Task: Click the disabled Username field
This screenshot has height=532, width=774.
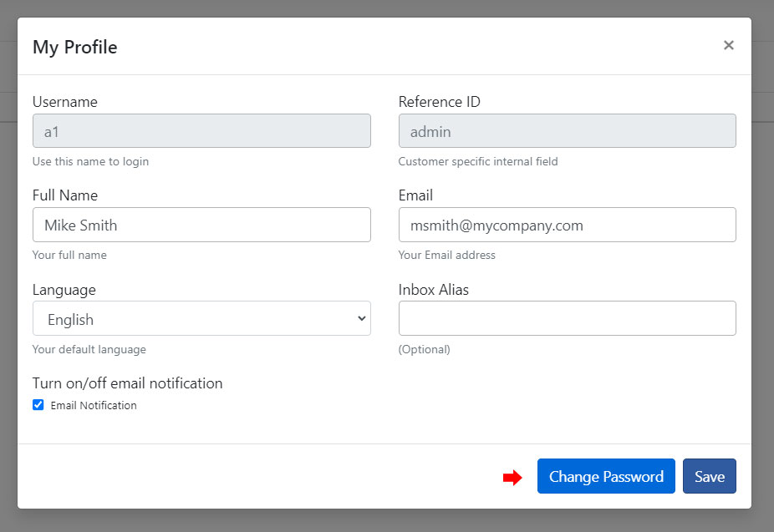Action: [201, 131]
